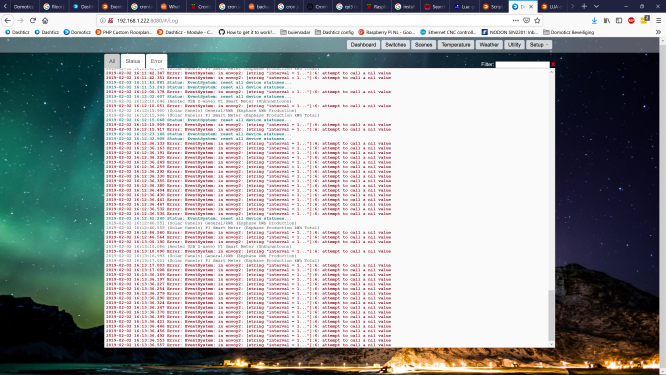Go to the Temperature page
Screen dimensions: 666x375
[456, 45]
